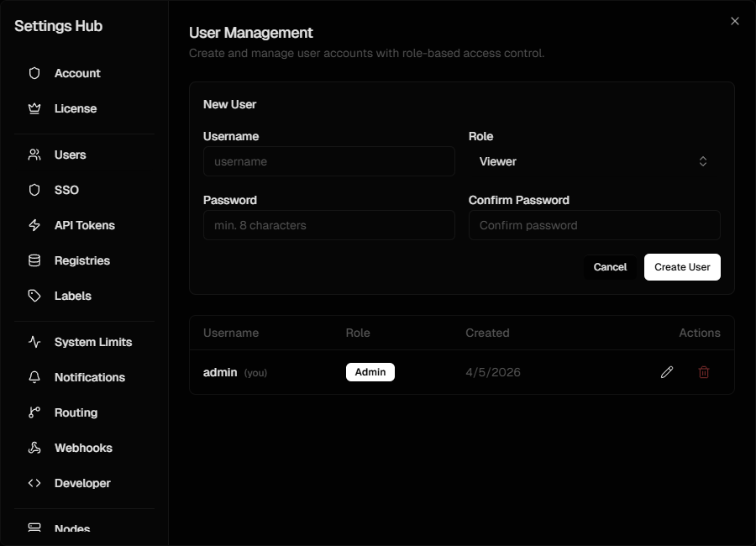Click the admin username in table
Screen dimensions: 756x546
pyautogui.click(x=220, y=372)
